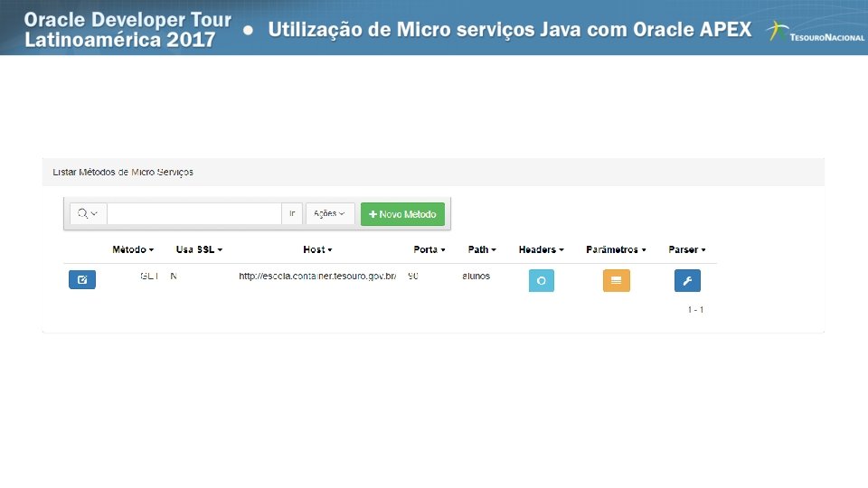Select the Usa SSL value N
Screen dimensions: 868x488
(x=174, y=276)
